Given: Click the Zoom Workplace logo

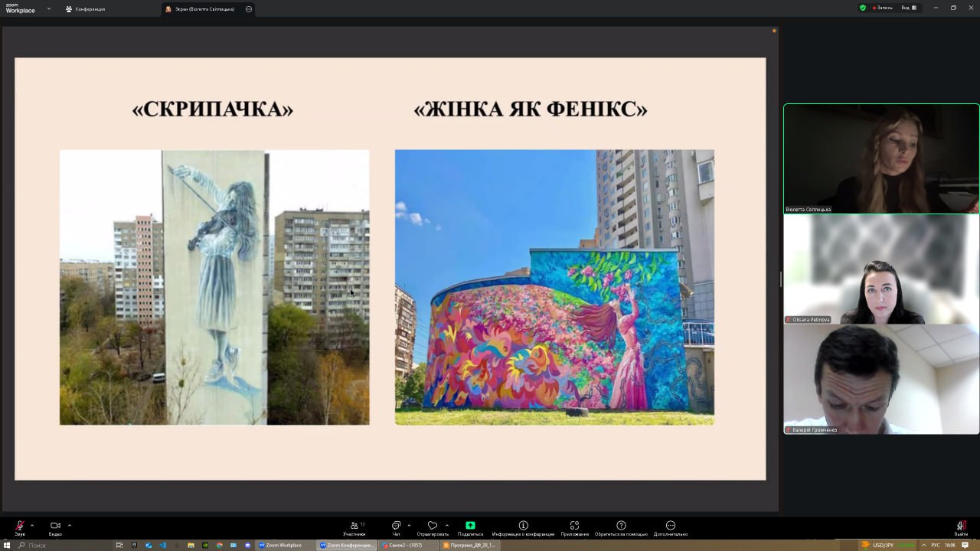Looking at the screenshot, I should [21, 8].
